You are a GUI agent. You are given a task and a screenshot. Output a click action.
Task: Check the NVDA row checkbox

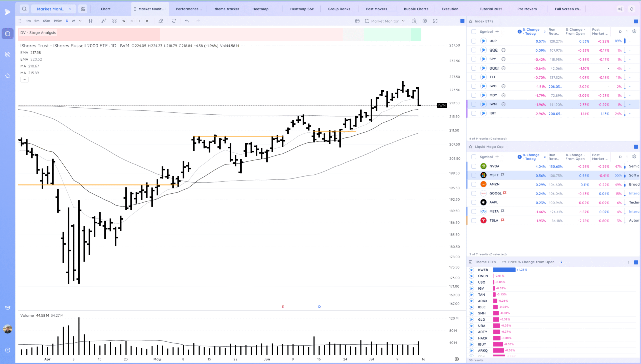click(x=473, y=166)
